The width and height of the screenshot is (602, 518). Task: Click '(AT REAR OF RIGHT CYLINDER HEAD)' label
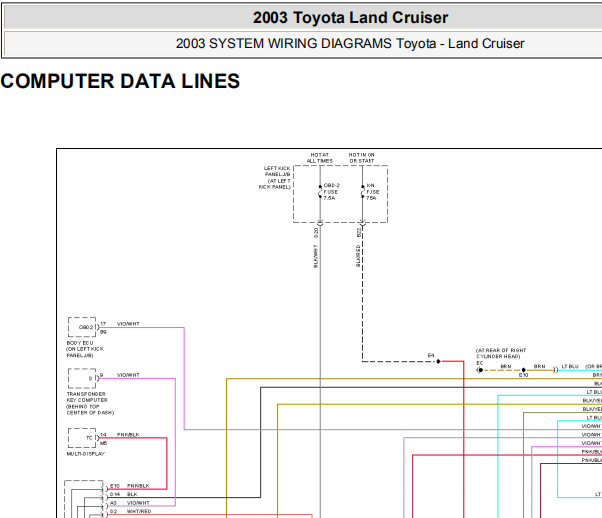pos(501,353)
